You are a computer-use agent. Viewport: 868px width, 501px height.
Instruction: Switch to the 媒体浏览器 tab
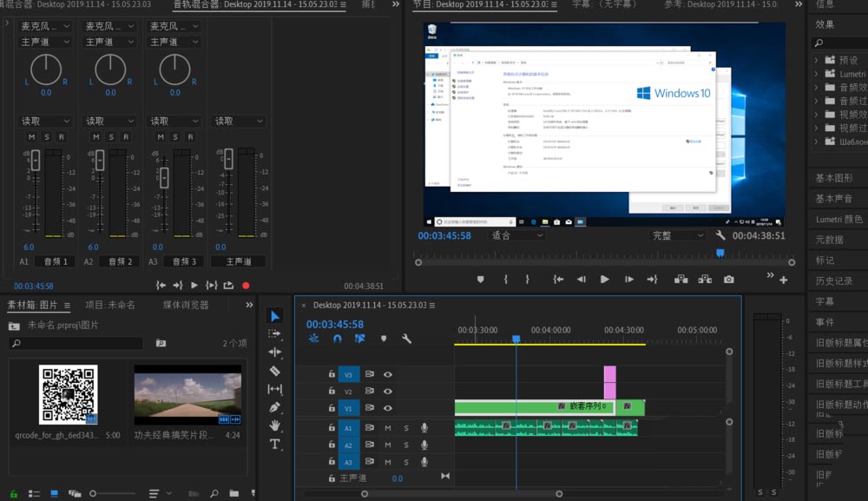coord(186,305)
